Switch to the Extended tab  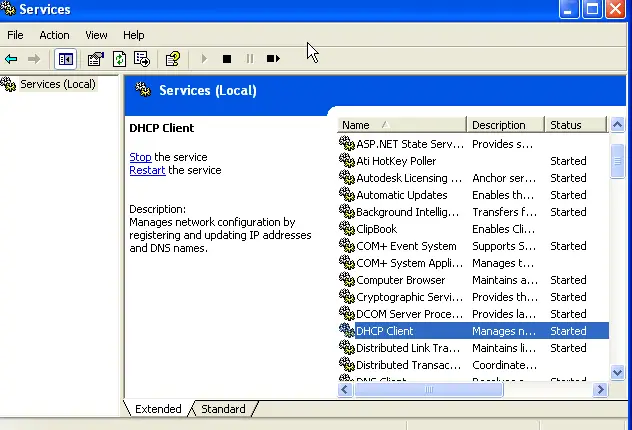pyautogui.click(x=158, y=409)
